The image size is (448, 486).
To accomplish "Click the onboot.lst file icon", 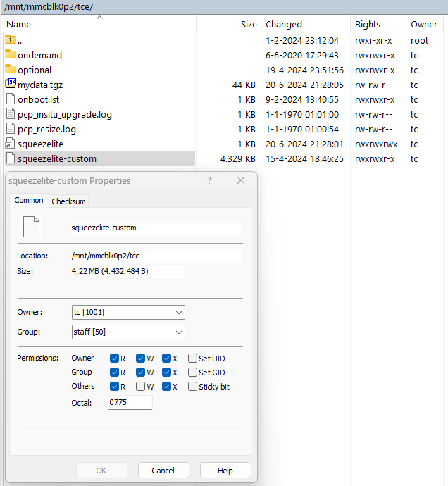I will (x=11, y=99).
